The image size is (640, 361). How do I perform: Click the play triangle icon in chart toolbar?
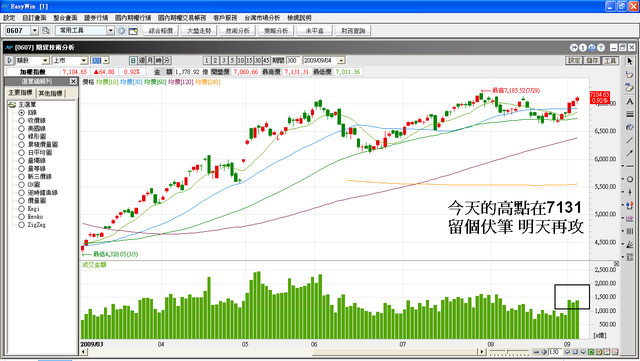pyautogui.click(x=9, y=60)
